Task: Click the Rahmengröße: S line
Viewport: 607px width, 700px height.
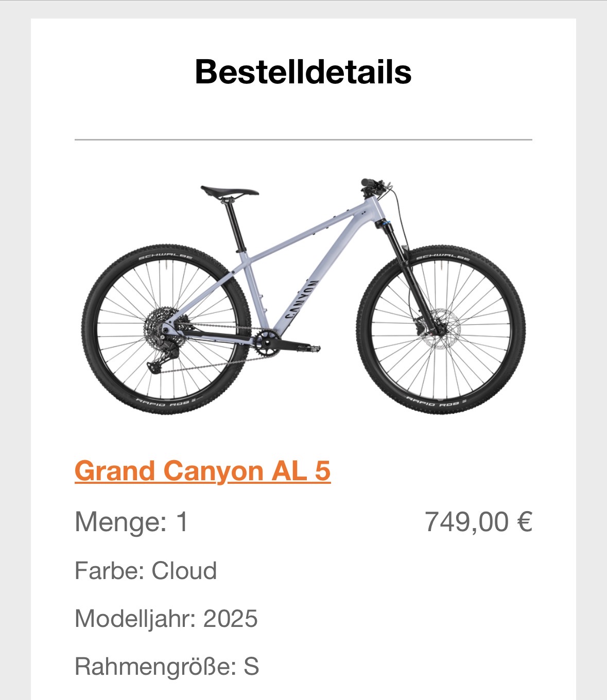Action: (167, 667)
